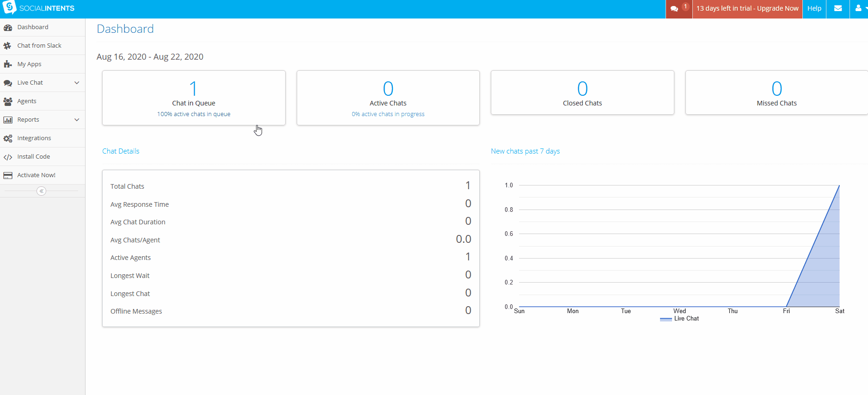
Task: Click '0% active chats in progress' text
Action: click(388, 114)
